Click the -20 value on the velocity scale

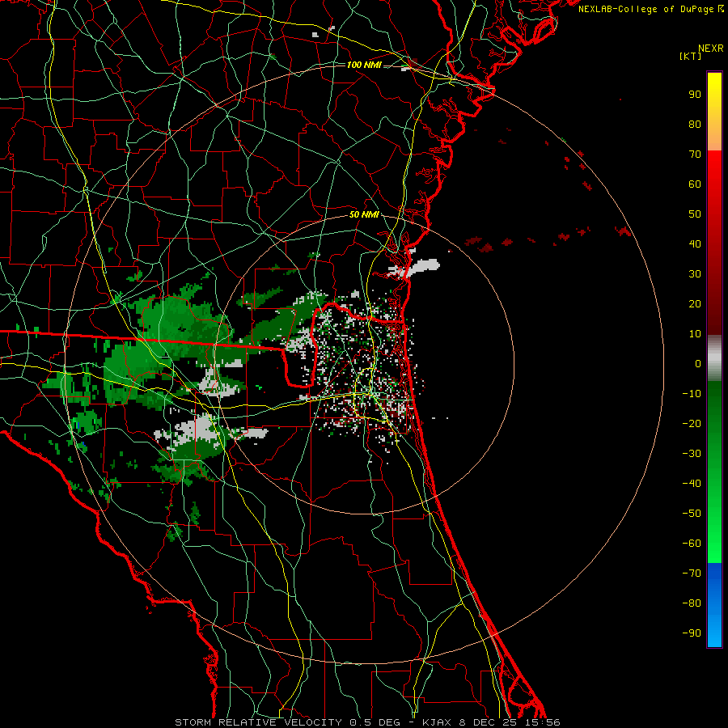tap(692, 424)
